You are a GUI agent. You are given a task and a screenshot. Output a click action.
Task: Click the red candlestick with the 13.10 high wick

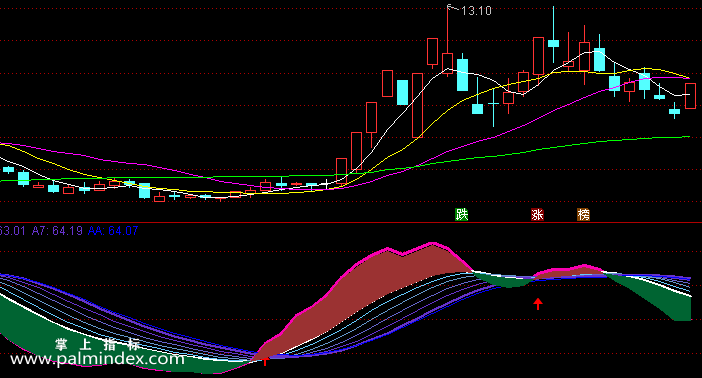(447, 63)
